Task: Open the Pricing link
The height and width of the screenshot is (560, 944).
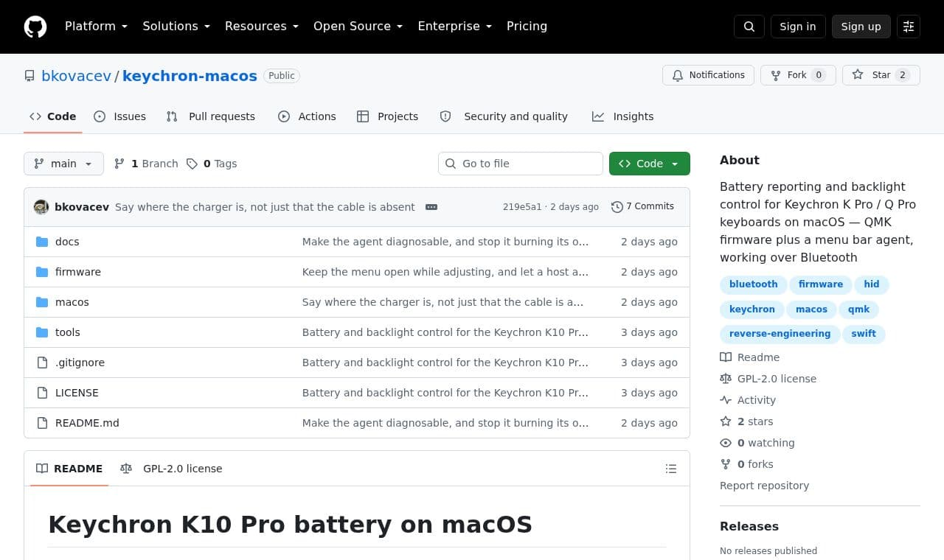Action: pos(527,27)
